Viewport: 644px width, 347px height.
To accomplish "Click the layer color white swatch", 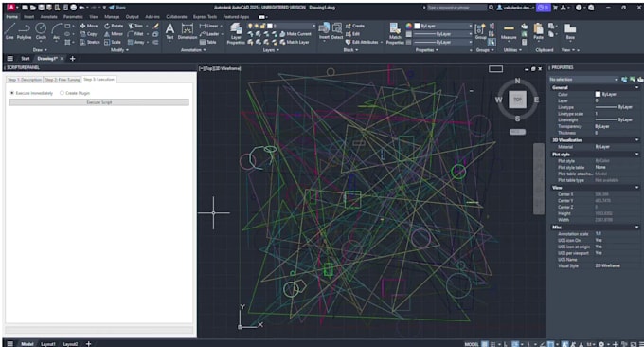I will pyautogui.click(x=270, y=26).
